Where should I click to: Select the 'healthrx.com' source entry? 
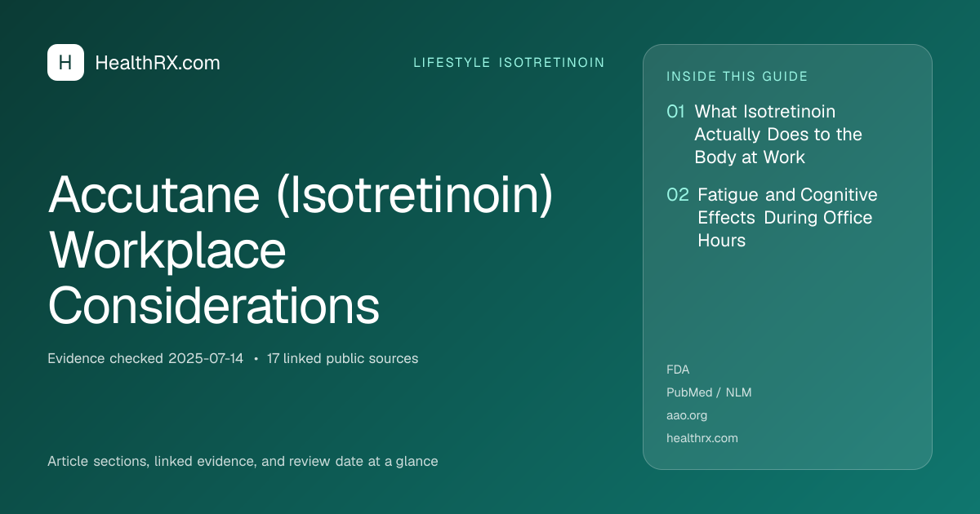tap(702, 438)
